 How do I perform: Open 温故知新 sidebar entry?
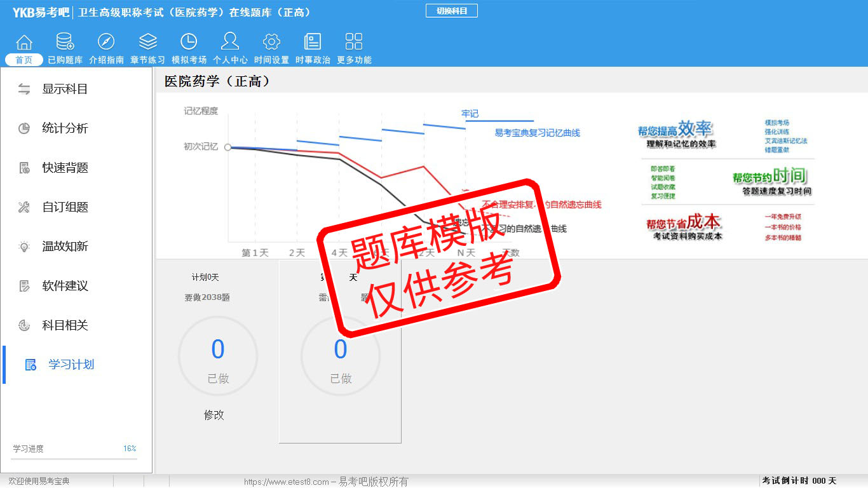(x=65, y=247)
